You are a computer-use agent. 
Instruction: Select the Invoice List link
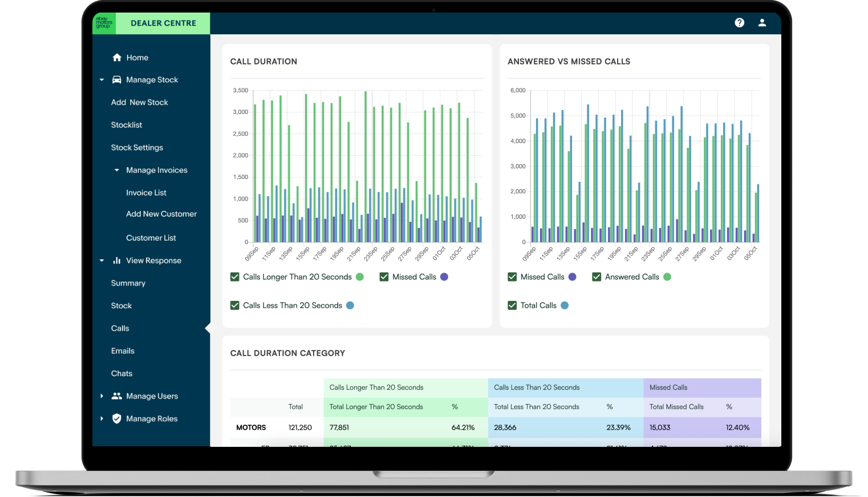(146, 193)
